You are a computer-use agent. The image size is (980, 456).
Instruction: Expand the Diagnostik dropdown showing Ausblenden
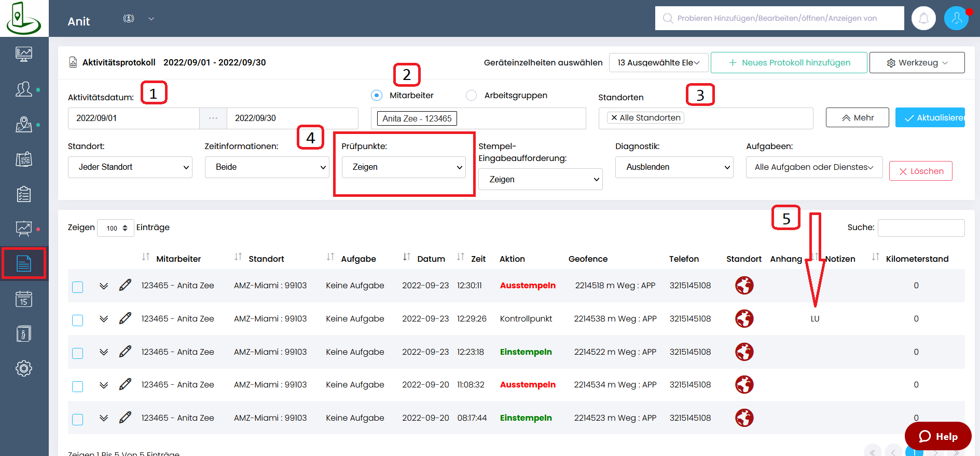[674, 167]
